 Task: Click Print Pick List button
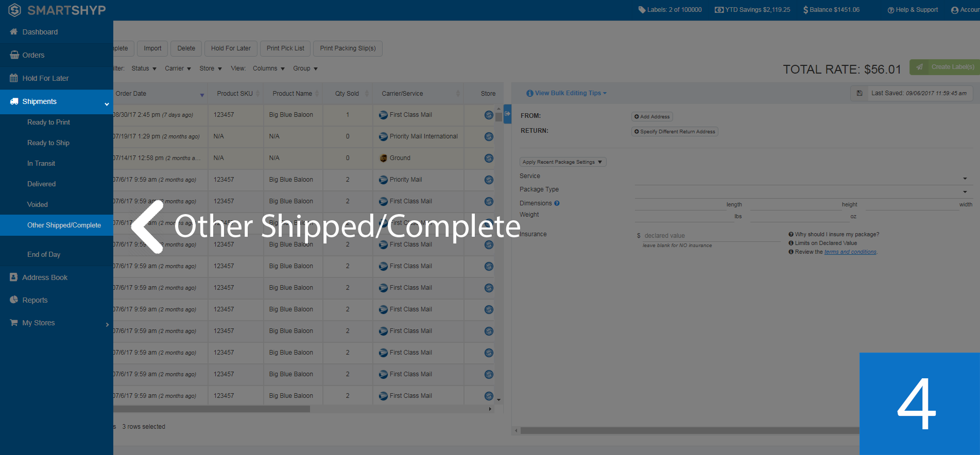[285, 48]
